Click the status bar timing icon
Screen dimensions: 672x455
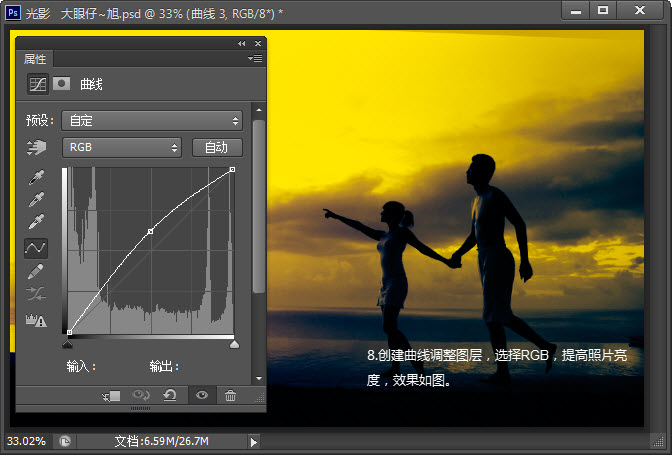click(65, 441)
